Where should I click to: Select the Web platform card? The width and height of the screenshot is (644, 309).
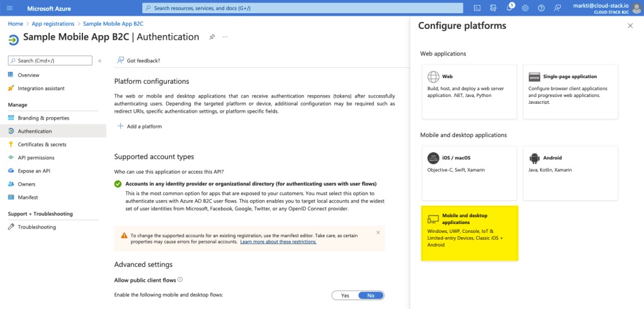469,91
